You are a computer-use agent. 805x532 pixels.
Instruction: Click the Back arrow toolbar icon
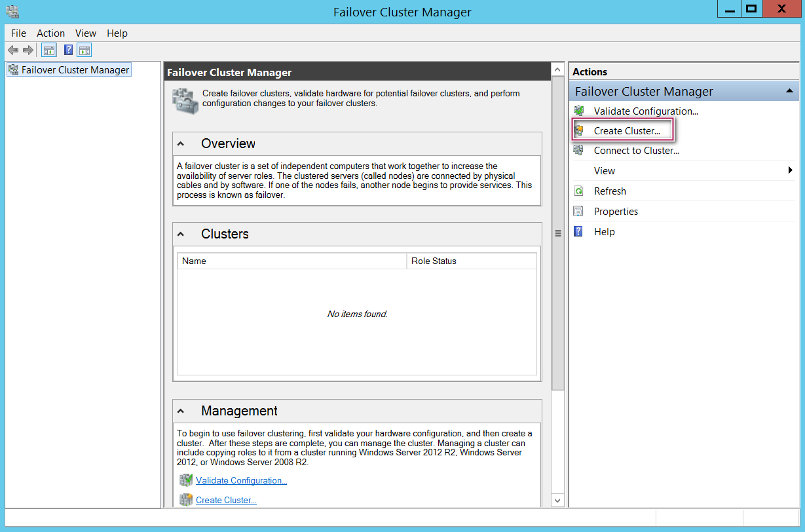pyautogui.click(x=13, y=50)
